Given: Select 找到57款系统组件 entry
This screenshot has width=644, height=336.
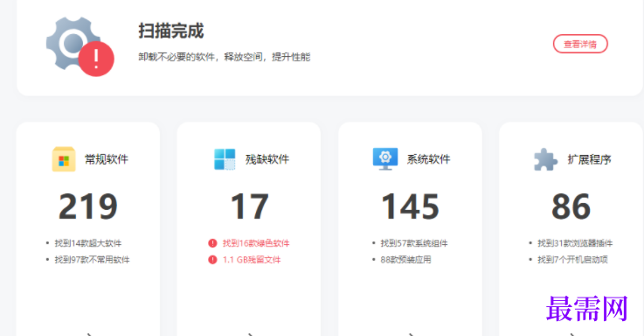Looking at the screenshot, I should [414, 243].
